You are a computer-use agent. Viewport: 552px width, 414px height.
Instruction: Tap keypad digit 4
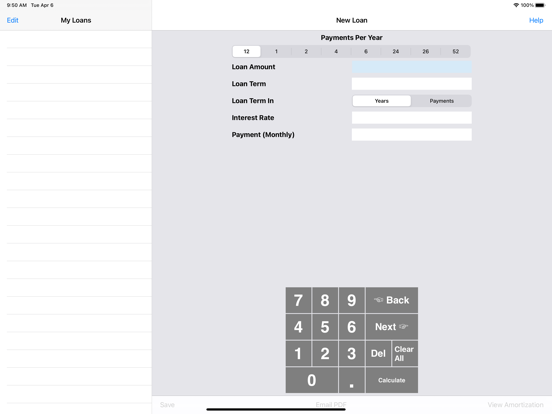[298, 327]
